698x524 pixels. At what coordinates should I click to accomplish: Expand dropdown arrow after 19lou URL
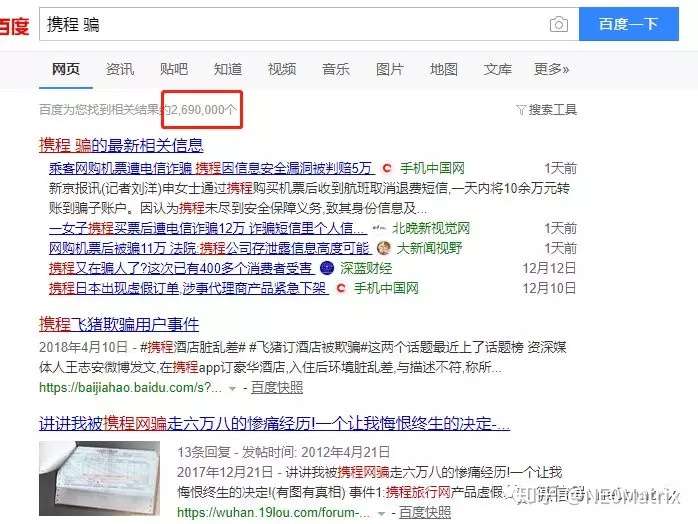tap(381, 514)
